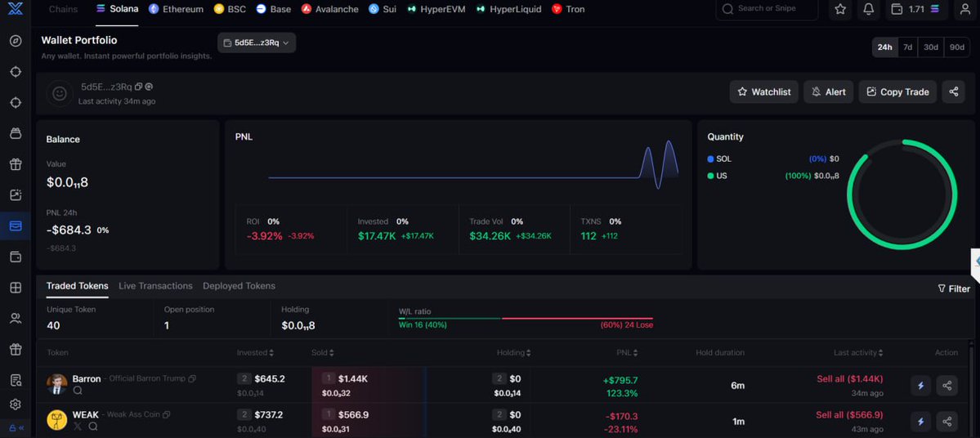Switch time range to 30d
This screenshot has height=438, width=980.
pyautogui.click(x=931, y=47)
